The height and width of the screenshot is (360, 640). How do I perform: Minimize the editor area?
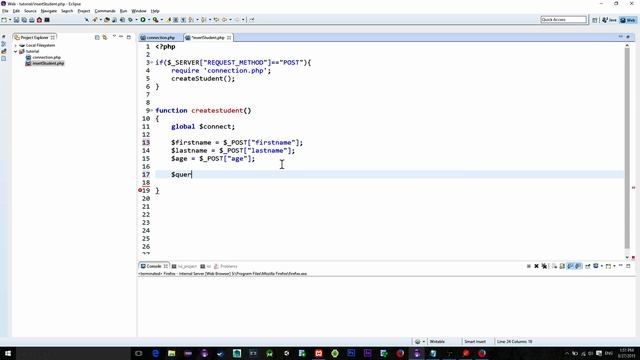(620, 37)
